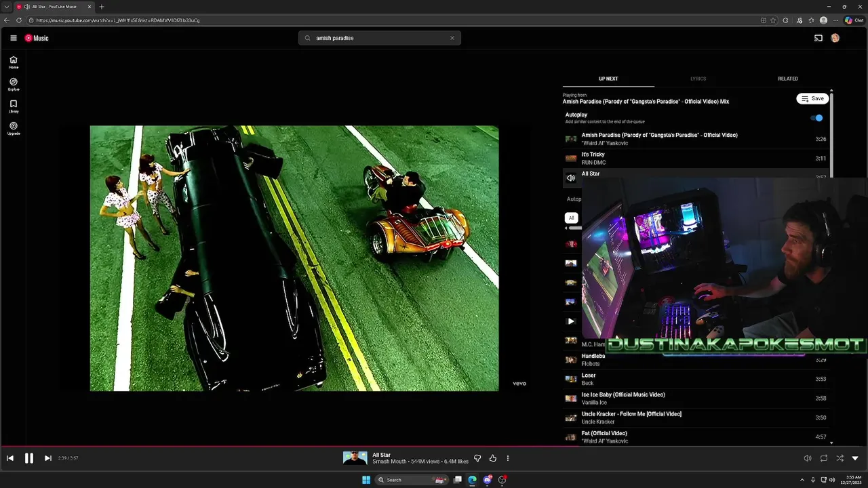This screenshot has width=868, height=488.
Task: Play It's Tricky by RUN-DMC
Action: [696, 158]
